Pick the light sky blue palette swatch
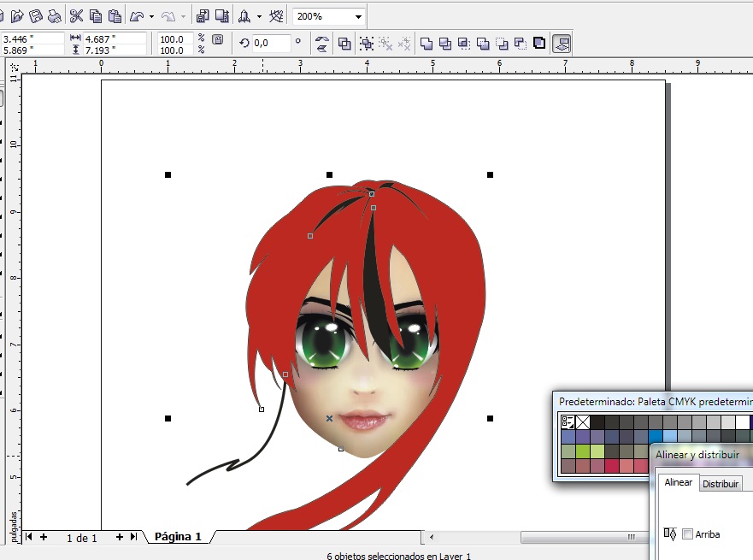753x560 pixels. [669, 437]
